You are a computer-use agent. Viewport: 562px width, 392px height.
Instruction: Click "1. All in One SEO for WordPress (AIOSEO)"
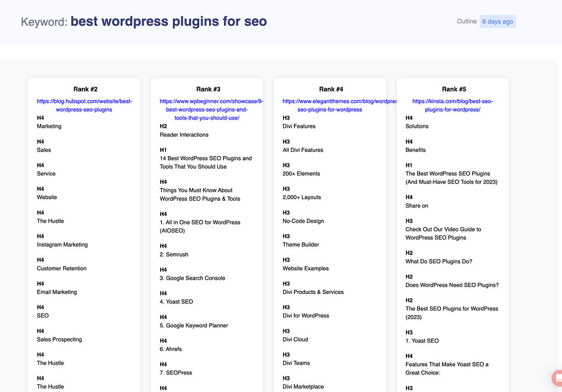click(200, 226)
